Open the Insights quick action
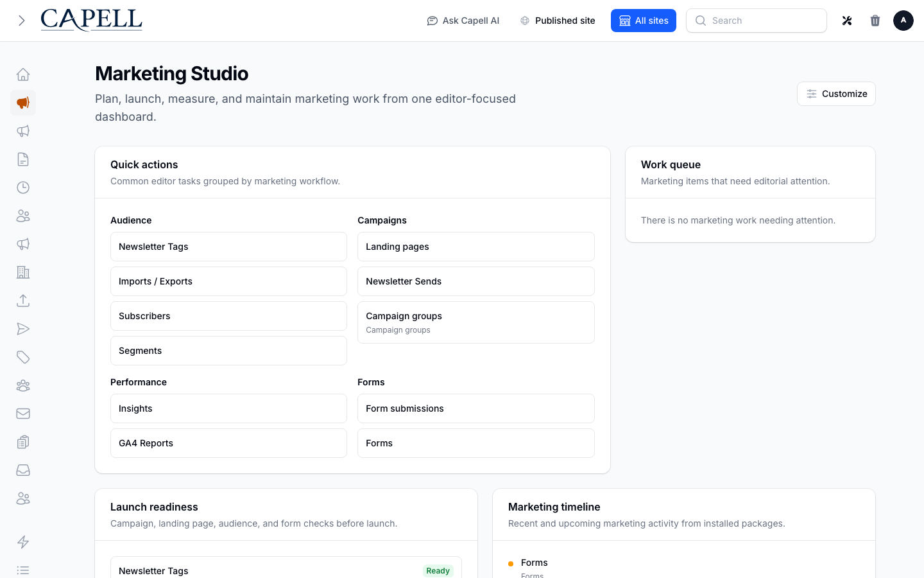The image size is (924, 578). click(228, 408)
